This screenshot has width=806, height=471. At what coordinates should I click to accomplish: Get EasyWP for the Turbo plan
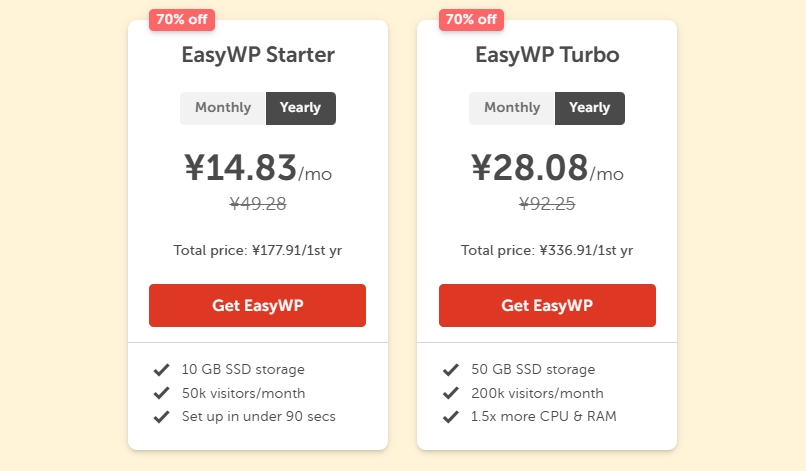click(547, 305)
